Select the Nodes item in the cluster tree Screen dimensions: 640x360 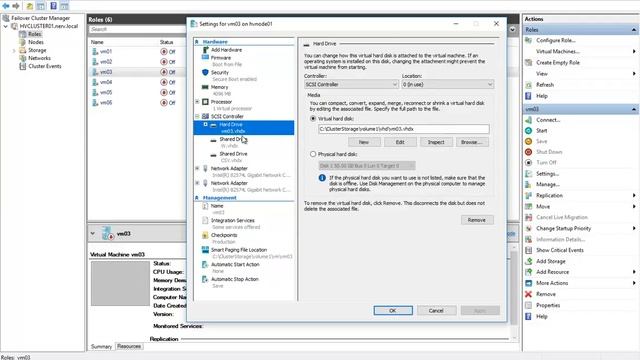pyautogui.click(x=36, y=42)
